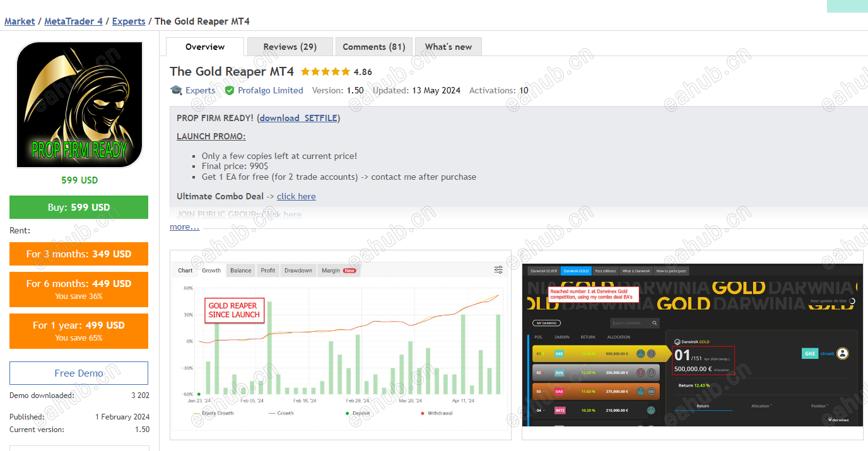Click the 4.86 rating value

pos(363,72)
